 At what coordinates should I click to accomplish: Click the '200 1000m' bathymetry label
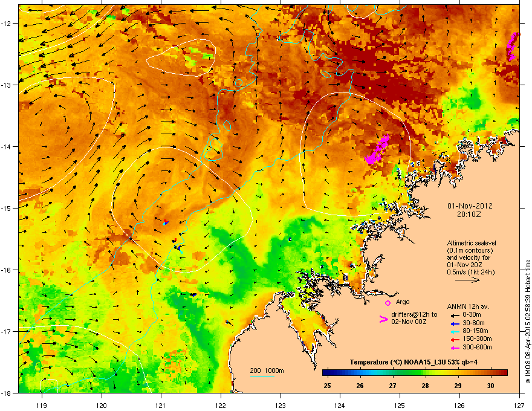[267, 371]
